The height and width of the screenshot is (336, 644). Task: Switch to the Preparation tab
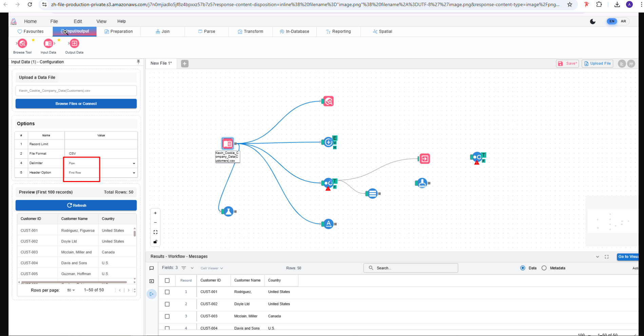(118, 32)
